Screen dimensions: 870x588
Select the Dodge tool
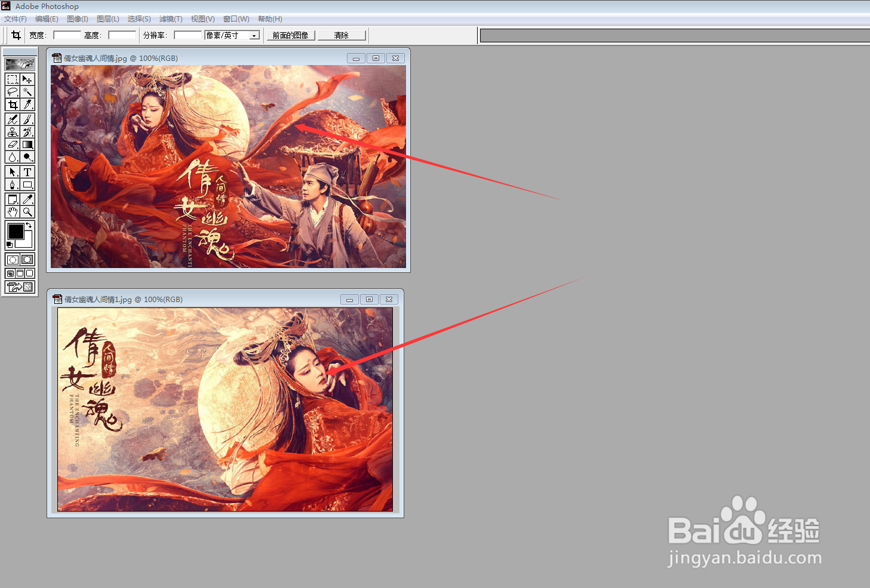(27, 157)
